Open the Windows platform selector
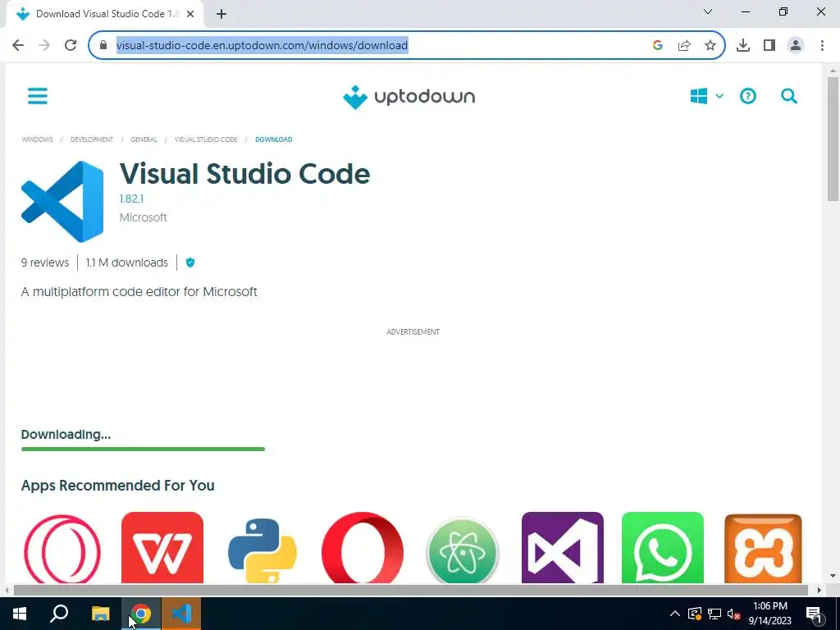Screen dimensions: 840x630 click(706, 97)
